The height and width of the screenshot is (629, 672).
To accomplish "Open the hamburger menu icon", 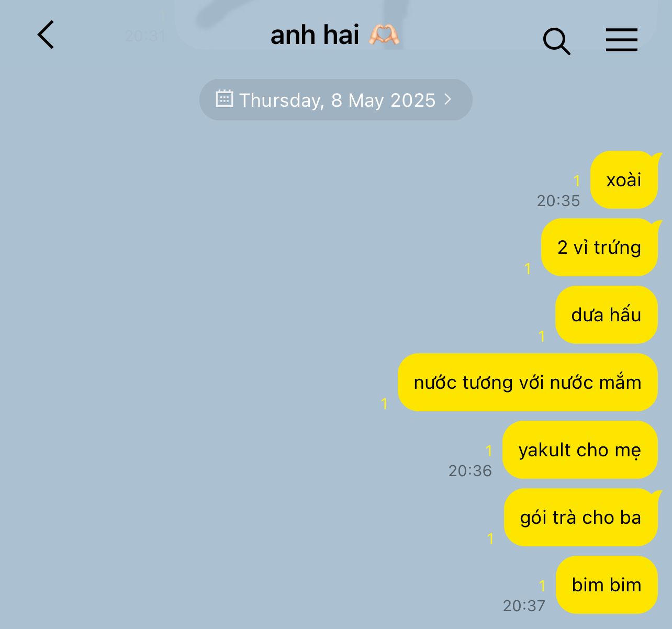I will tap(622, 40).
